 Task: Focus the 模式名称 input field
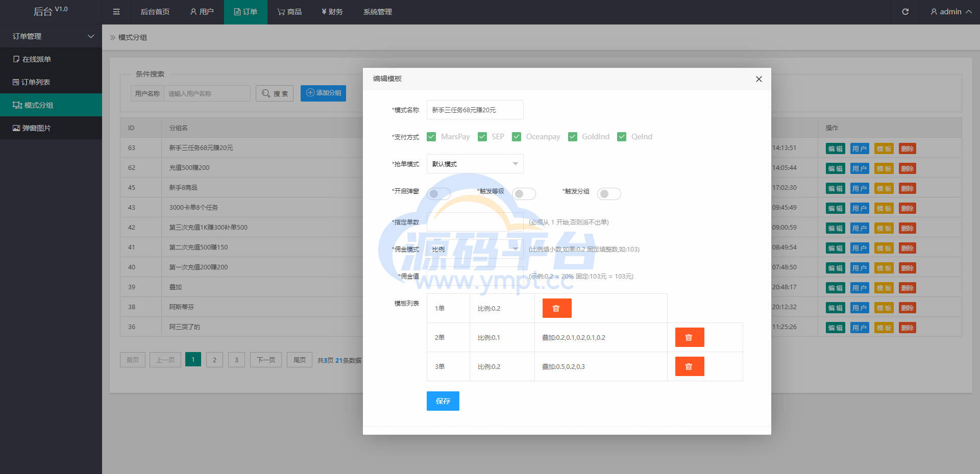pyautogui.click(x=475, y=110)
